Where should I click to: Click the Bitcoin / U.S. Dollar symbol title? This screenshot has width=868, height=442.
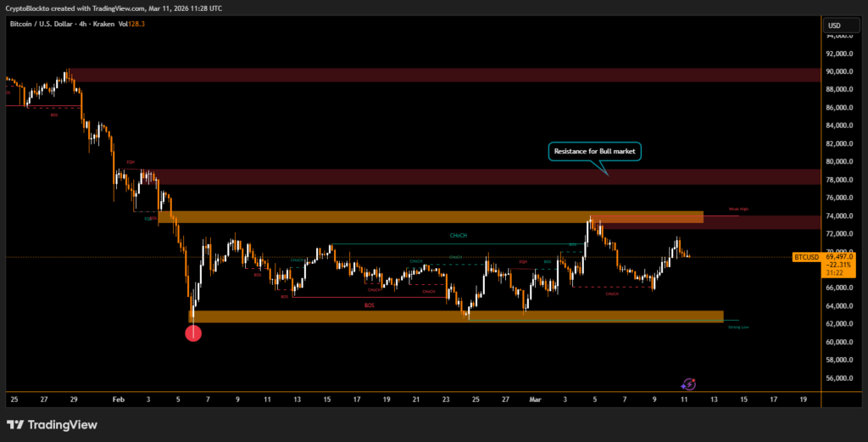(53, 24)
